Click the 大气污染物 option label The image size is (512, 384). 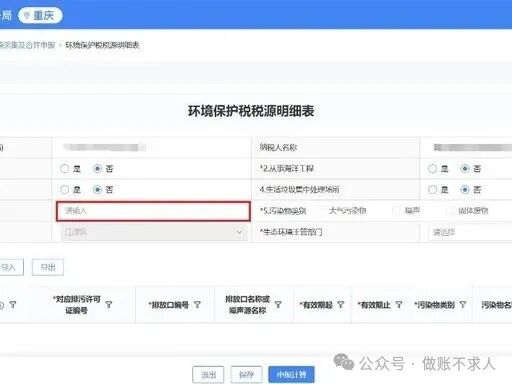348,210
